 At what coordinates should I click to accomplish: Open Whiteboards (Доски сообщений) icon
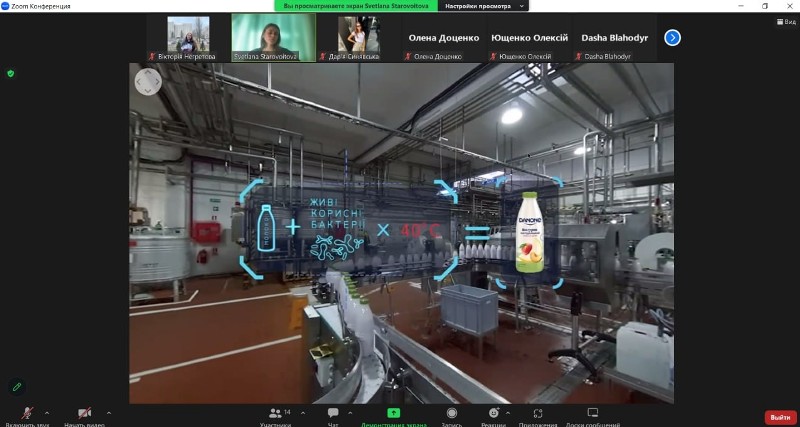[592, 413]
